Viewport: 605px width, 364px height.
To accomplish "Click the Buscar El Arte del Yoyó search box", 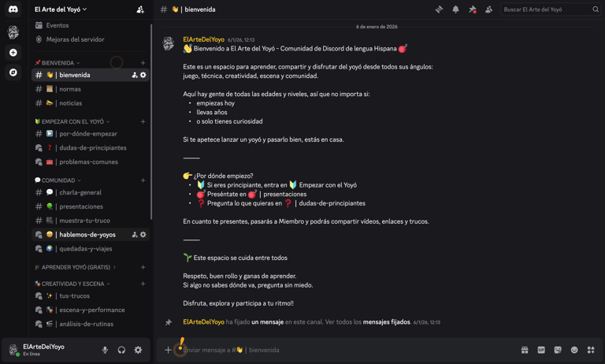I will (547, 9).
